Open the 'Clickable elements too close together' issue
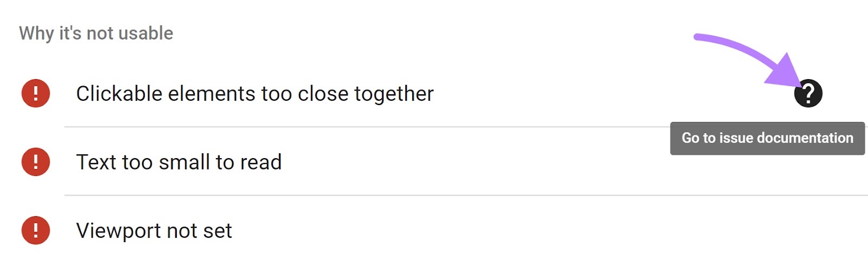This screenshot has width=868, height=267. pyautogui.click(x=254, y=94)
